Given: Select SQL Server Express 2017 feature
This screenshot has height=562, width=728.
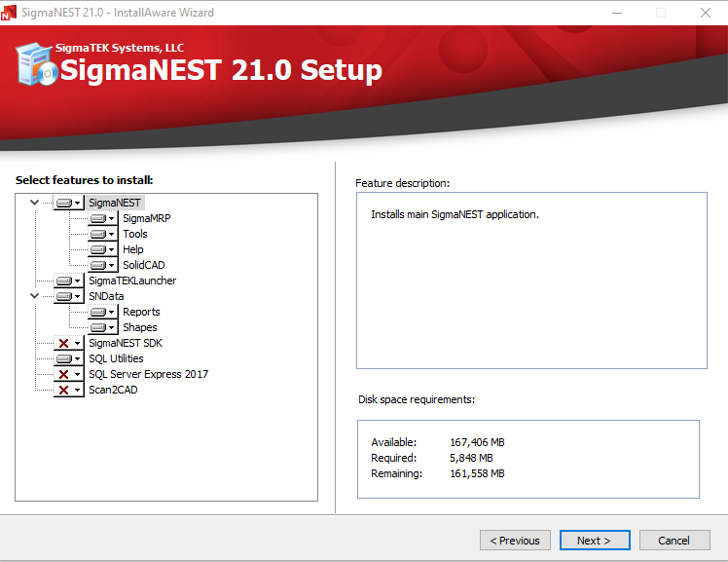Looking at the screenshot, I should point(149,374).
